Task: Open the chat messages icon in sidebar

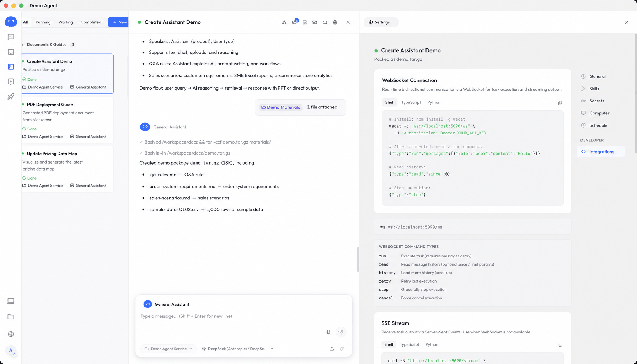Action: 11,37
